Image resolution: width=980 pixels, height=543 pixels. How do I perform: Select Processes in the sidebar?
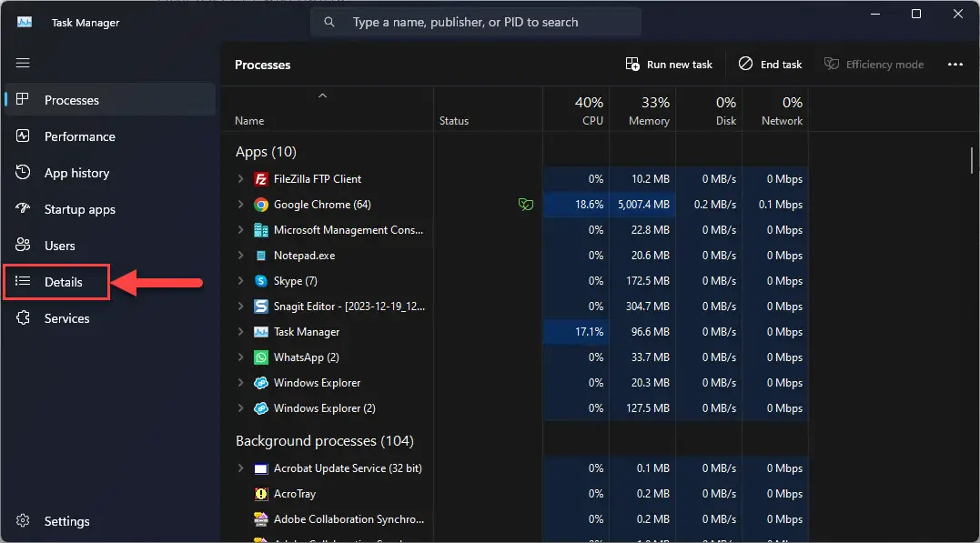(x=72, y=100)
